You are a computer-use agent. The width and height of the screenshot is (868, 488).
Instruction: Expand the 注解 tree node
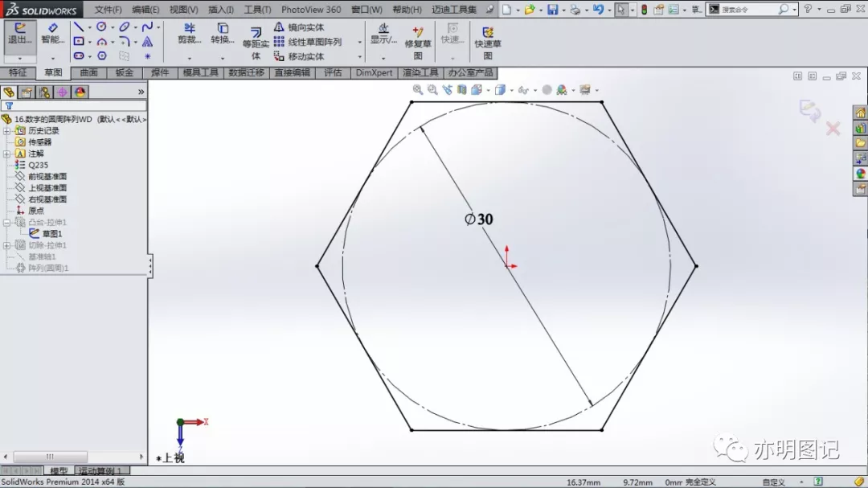tap(6, 154)
